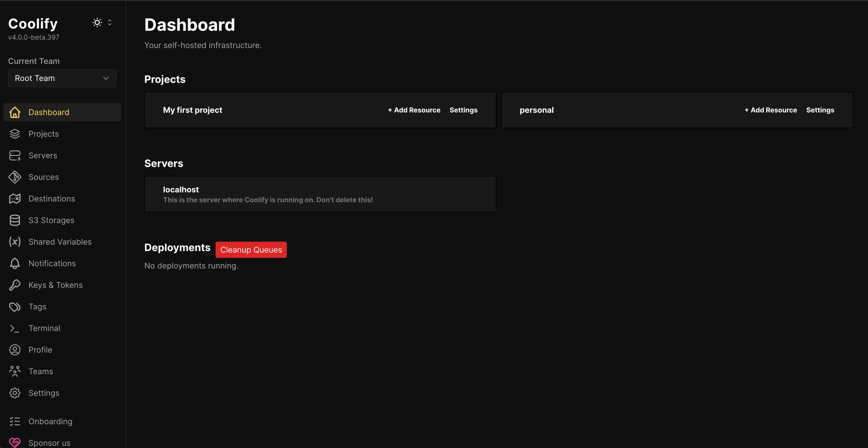Viewport: 868px width, 448px height.
Task: Click 'No deployments running.' text
Action: [x=191, y=266]
